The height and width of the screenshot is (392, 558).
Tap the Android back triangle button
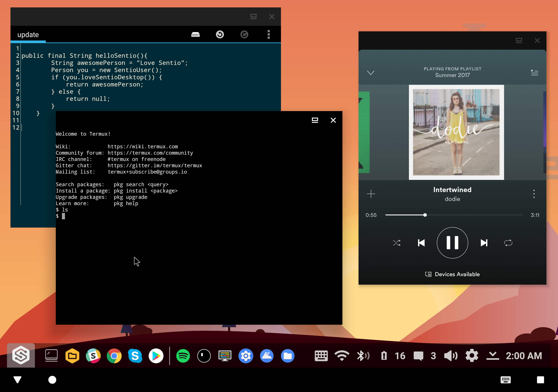[x=17, y=380]
